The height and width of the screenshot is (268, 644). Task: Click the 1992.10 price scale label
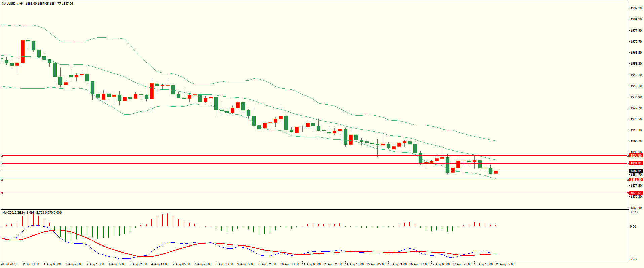coord(636,8)
